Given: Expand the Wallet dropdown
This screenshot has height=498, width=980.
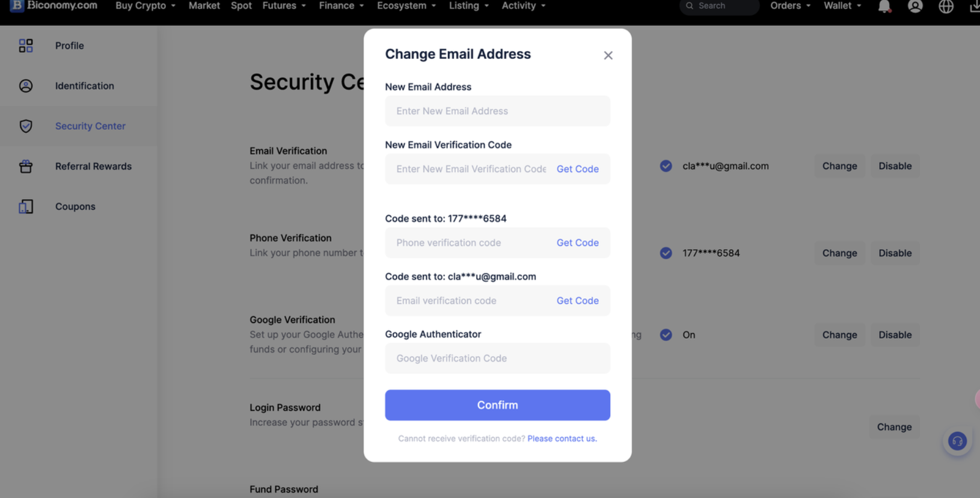Looking at the screenshot, I should tap(842, 6).
